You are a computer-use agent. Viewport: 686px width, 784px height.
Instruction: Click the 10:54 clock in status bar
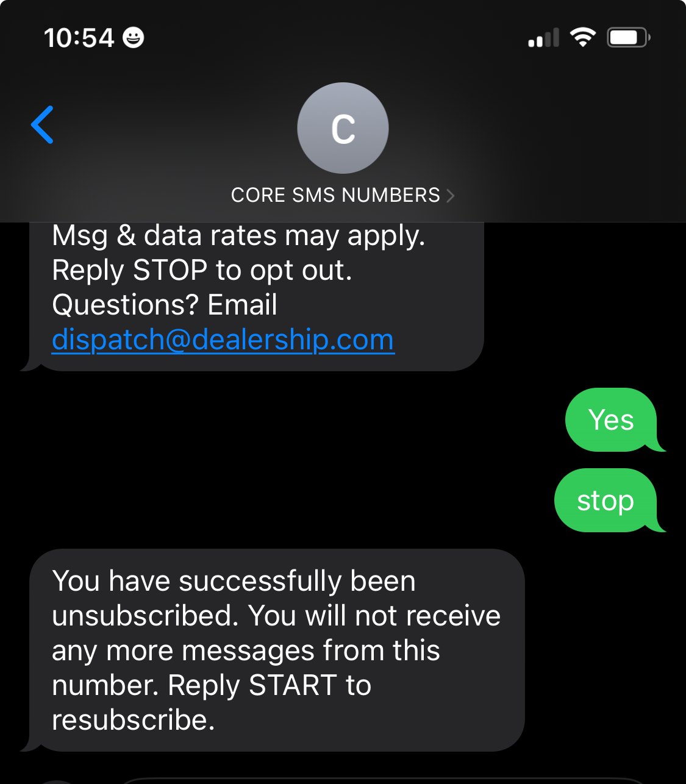click(x=79, y=38)
